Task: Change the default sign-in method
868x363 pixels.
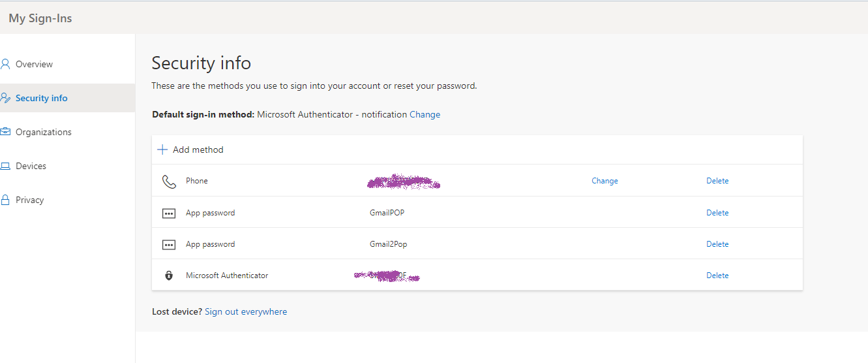Action: tap(425, 114)
